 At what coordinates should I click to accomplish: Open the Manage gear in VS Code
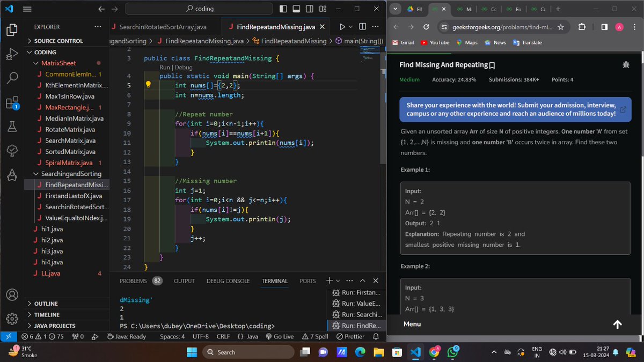(x=12, y=319)
